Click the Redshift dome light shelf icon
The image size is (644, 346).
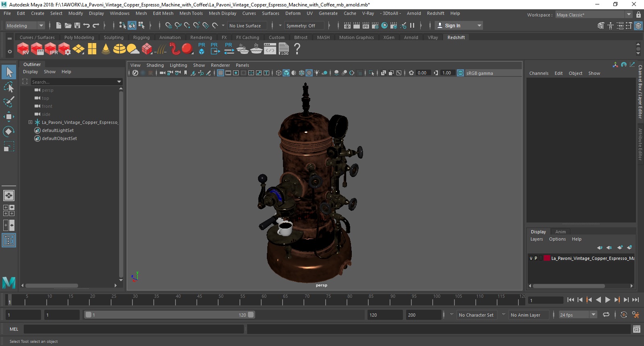point(119,49)
